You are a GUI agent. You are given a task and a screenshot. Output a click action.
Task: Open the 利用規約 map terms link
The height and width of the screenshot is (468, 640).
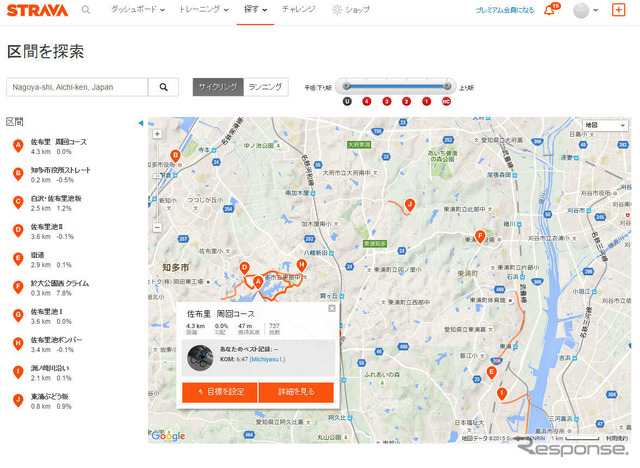coord(617,438)
